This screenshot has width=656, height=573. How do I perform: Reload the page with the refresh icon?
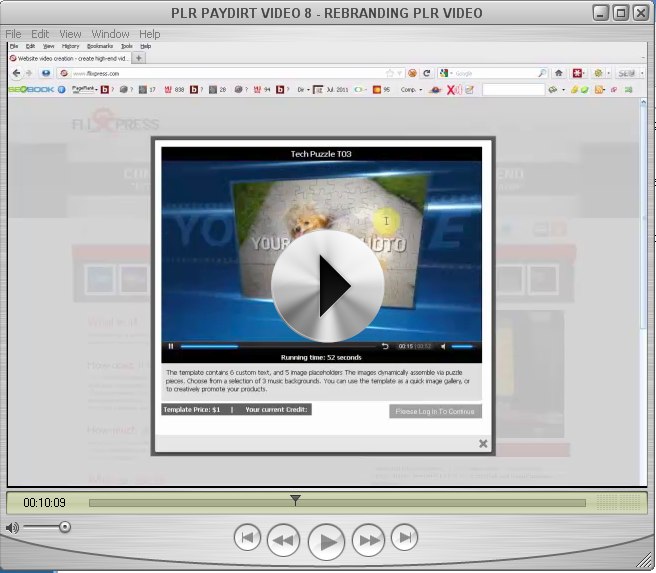427,73
